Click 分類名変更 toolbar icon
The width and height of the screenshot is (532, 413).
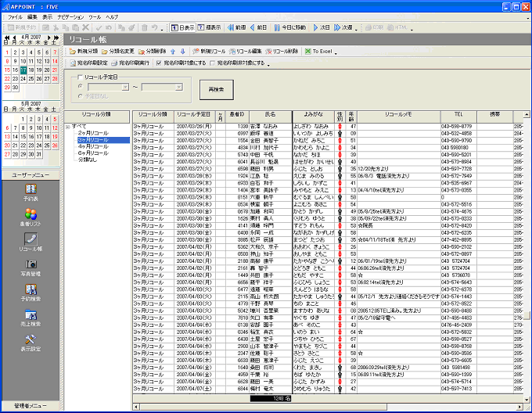tap(117, 51)
